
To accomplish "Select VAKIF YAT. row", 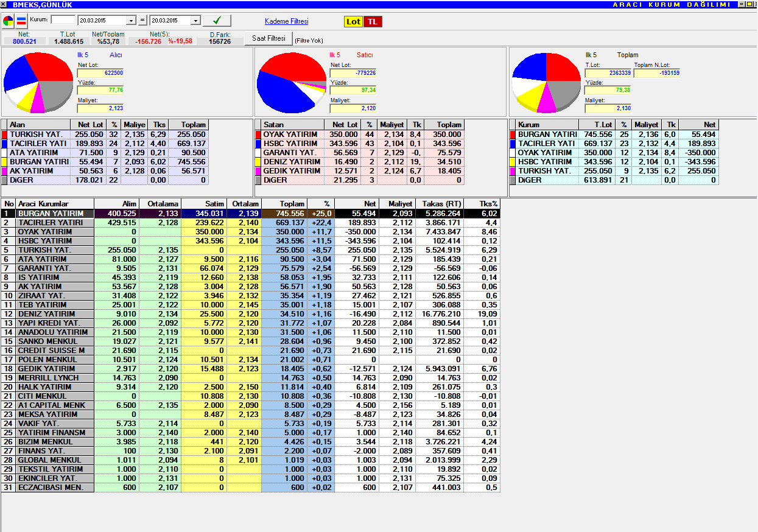I will tap(251, 424).
